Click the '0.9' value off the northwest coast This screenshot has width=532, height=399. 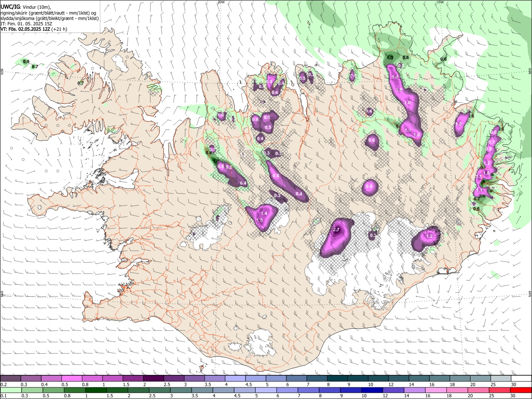(26, 62)
